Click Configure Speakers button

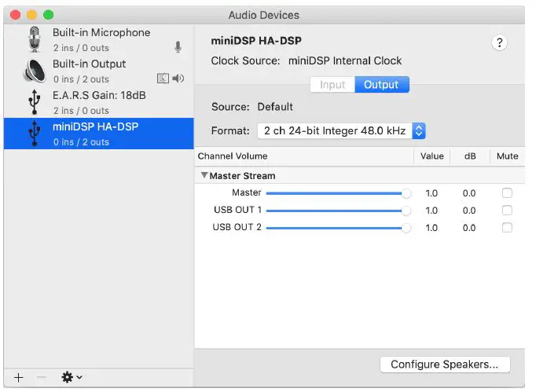point(445,365)
